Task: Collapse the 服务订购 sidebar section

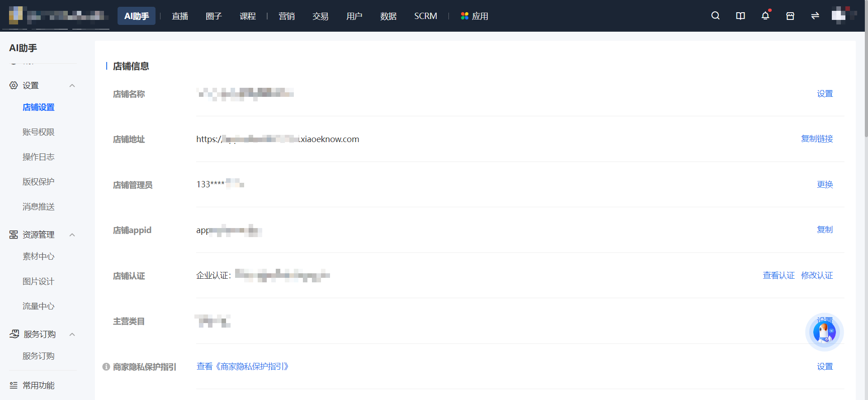Action: click(72, 334)
